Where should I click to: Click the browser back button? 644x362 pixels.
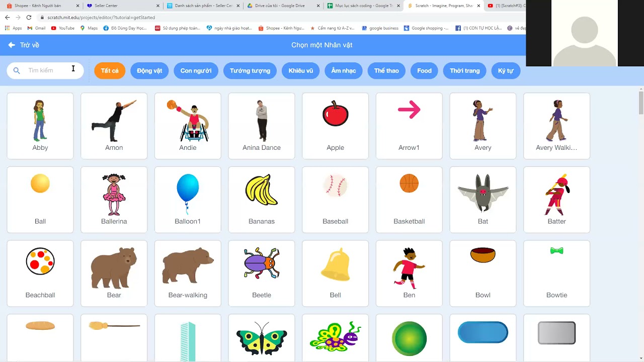[7, 17]
